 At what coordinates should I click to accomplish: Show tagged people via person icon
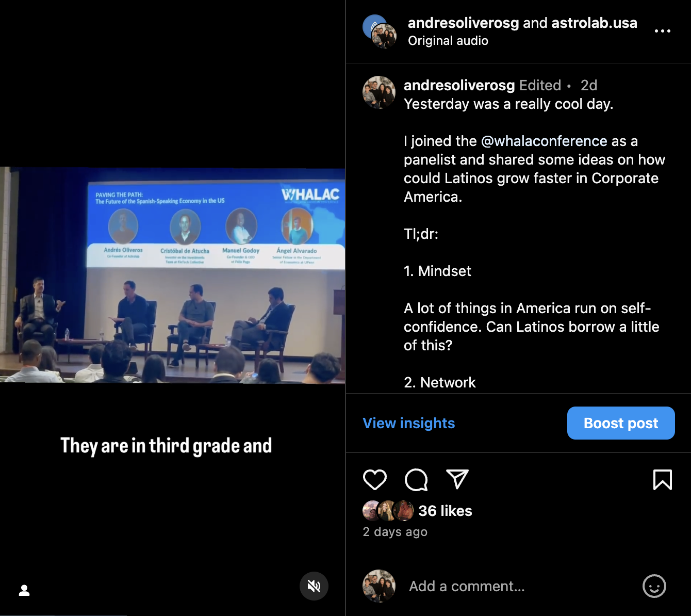click(x=24, y=590)
